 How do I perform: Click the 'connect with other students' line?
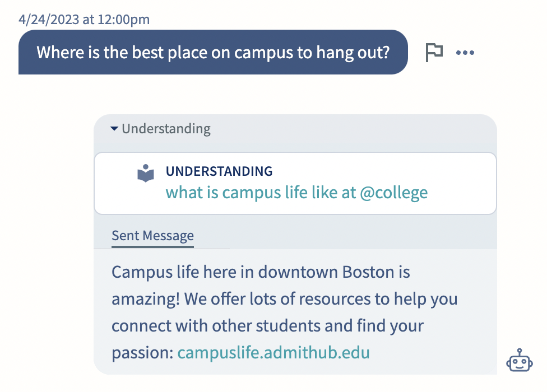(267, 326)
